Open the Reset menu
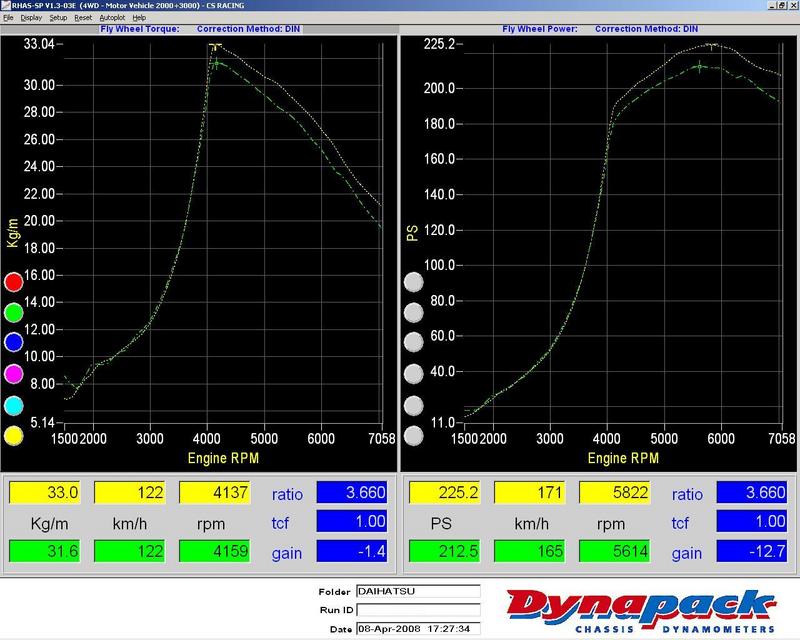 pyautogui.click(x=83, y=17)
